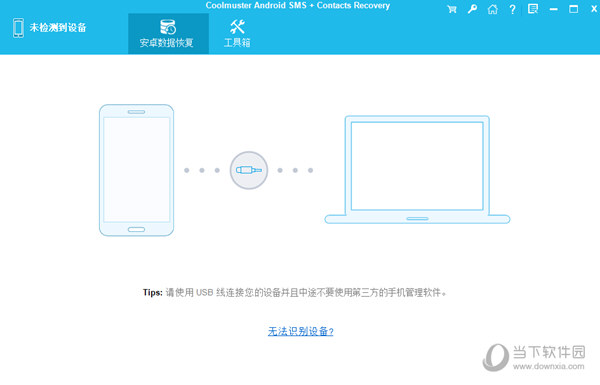600x385 pixels.
Task: Open the feedback notes icon
Action: (533, 9)
